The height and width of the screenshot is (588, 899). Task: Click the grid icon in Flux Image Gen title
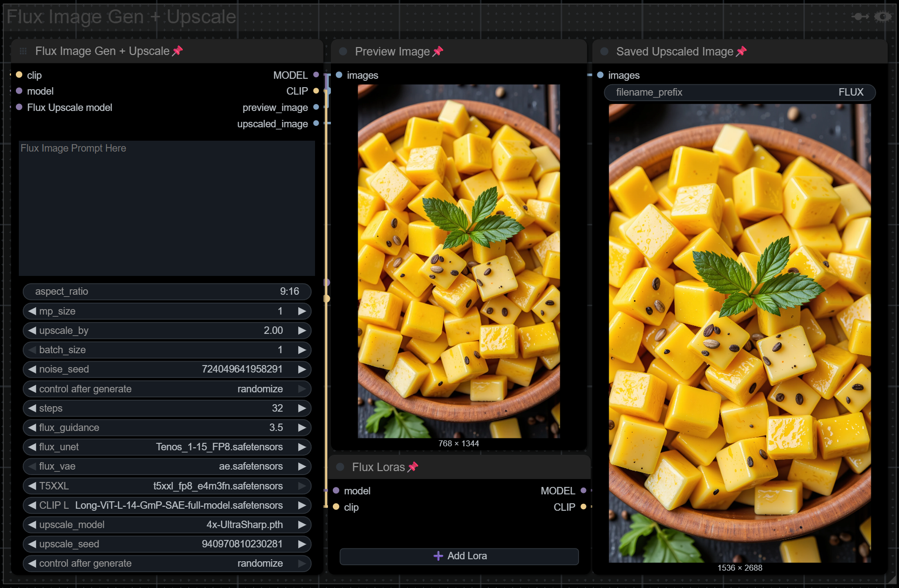pyautogui.click(x=23, y=51)
